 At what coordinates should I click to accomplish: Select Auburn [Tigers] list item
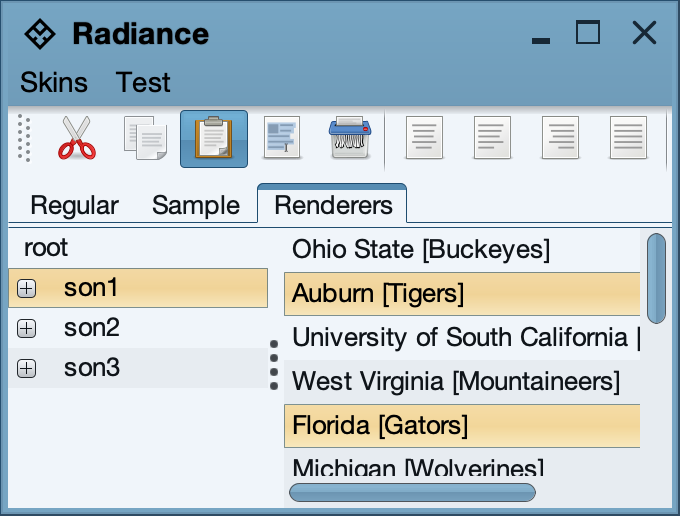pos(462,294)
